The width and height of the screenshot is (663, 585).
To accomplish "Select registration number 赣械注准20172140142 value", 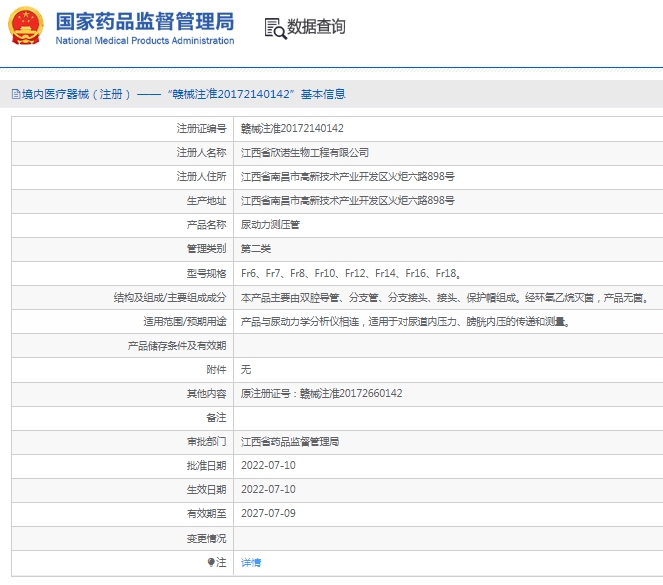I will point(292,128).
